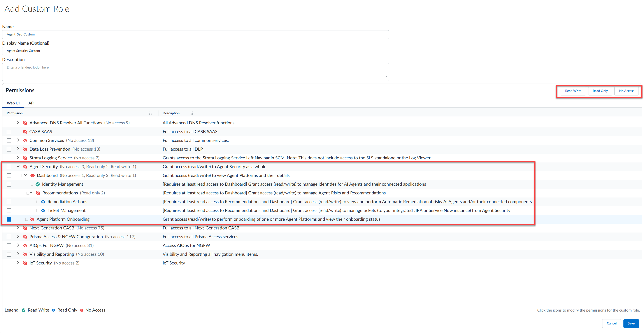Click the Data Loss Prevention no-access icon
Screen dimensions: 644x333
[25, 149]
